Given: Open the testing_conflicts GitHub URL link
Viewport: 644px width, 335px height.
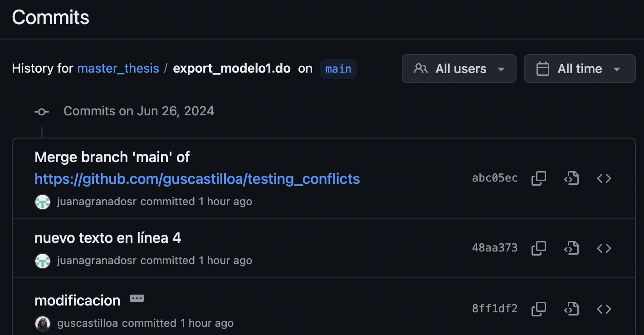Looking at the screenshot, I should (x=197, y=179).
